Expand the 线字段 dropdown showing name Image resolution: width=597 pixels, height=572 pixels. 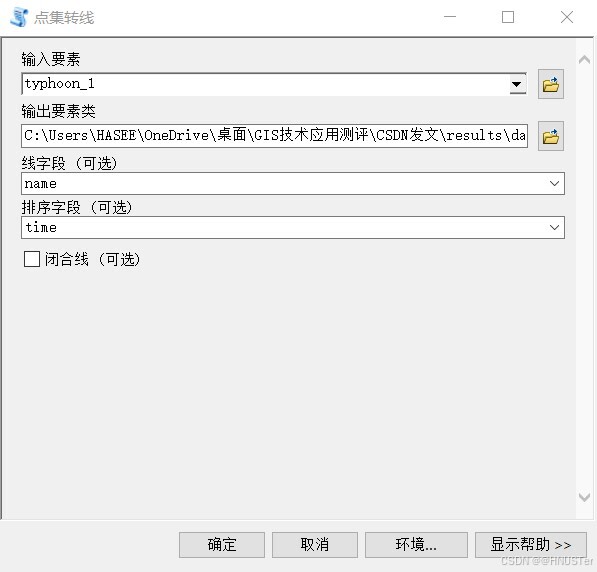point(554,184)
